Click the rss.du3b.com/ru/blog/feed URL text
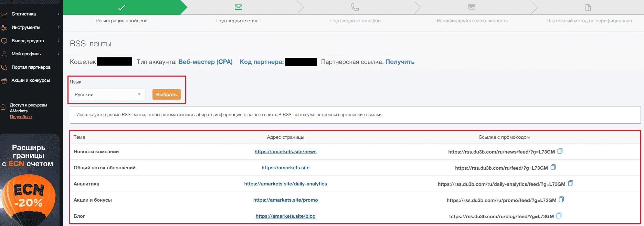The height and width of the screenshot is (226, 644). pyautogui.click(x=502, y=216)
